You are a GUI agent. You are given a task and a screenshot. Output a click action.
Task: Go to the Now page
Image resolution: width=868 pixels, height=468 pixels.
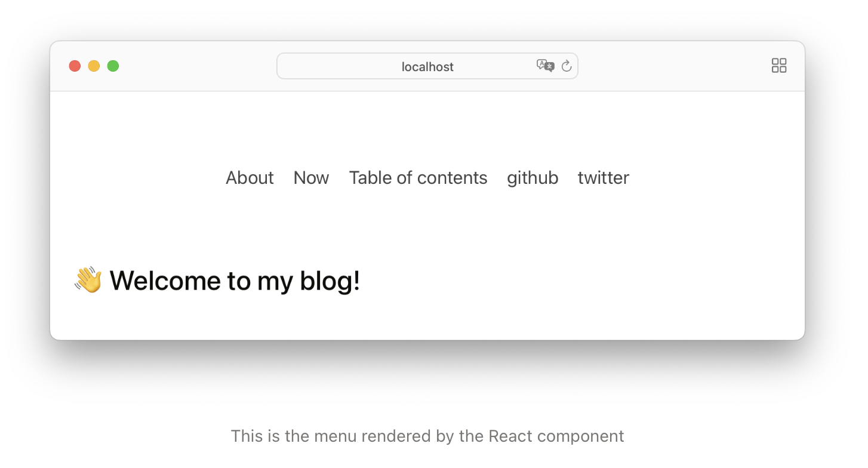pos(311,178)
